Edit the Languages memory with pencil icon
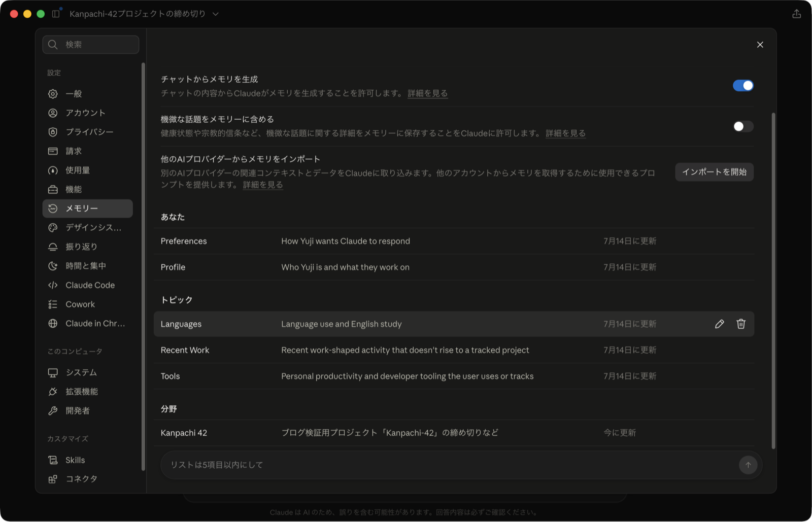 (x=719, y=324)
